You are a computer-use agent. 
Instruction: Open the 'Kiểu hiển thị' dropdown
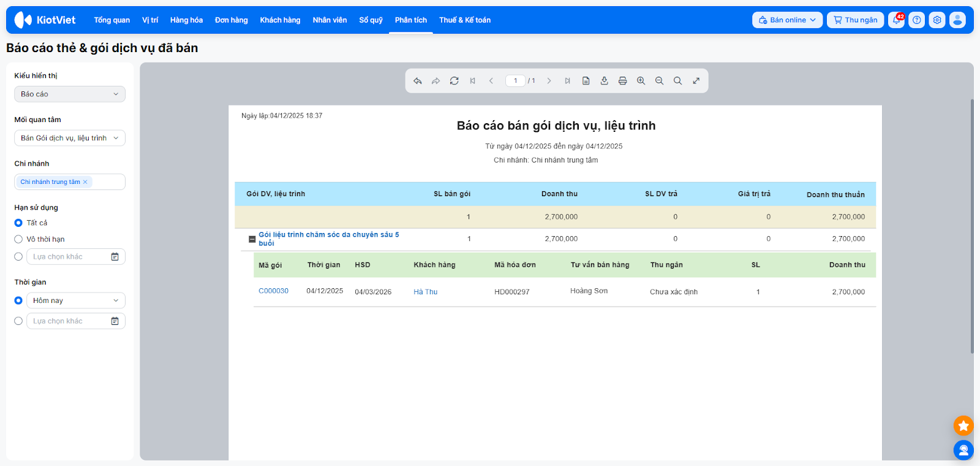70,94
